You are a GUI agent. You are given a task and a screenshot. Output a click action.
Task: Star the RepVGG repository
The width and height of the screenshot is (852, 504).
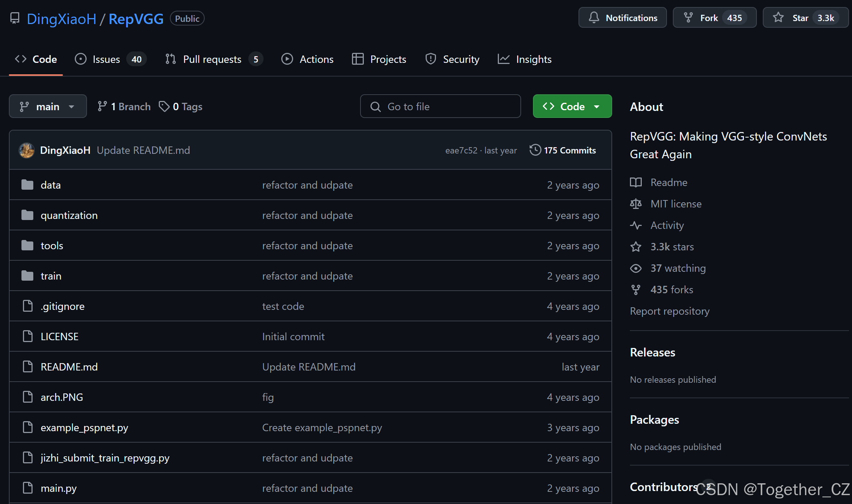pos(805,18)
